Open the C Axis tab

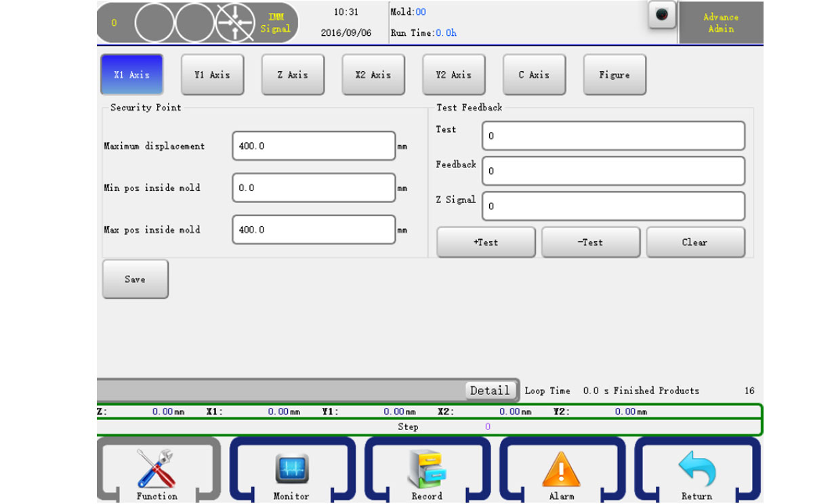(534, 75)
